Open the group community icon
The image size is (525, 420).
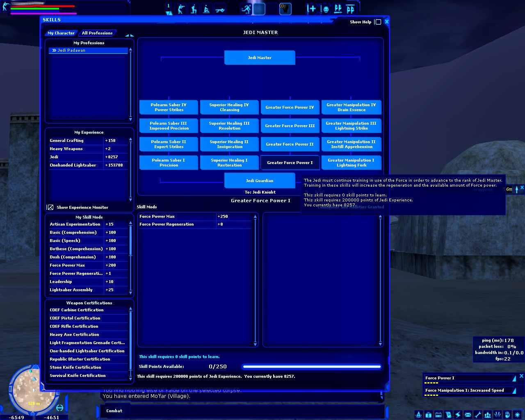(x=487, y=415)
